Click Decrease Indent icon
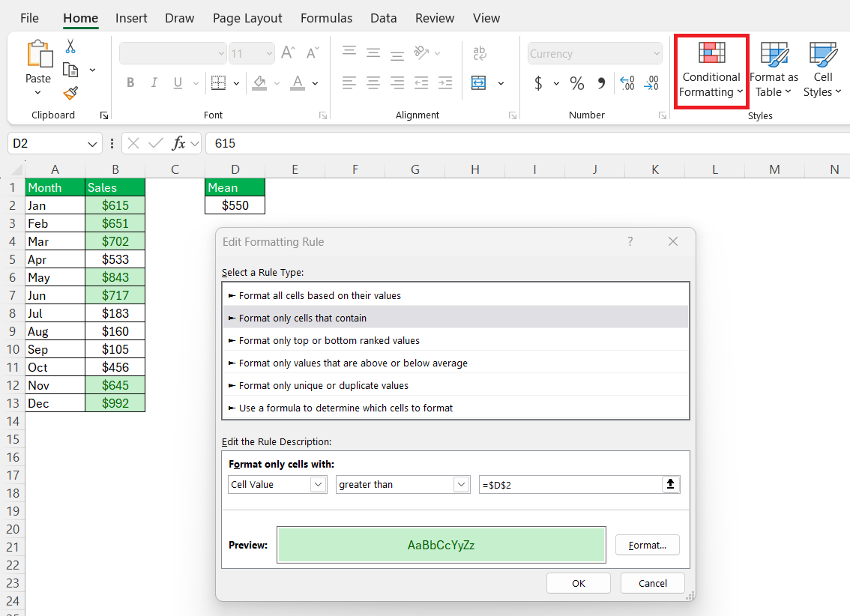The height and width of the screenshot is (616, 850). click(x=421, y=83)
